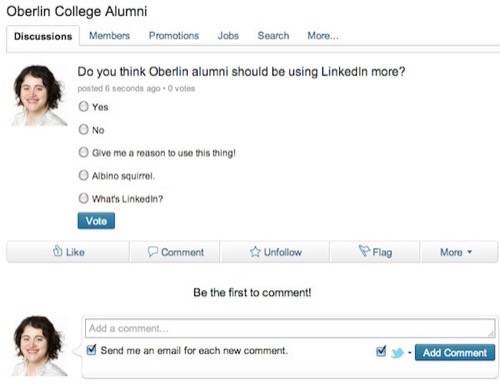The image size is (500, 387).
Task: Open the Jobs tab
Action: point(228,35)
